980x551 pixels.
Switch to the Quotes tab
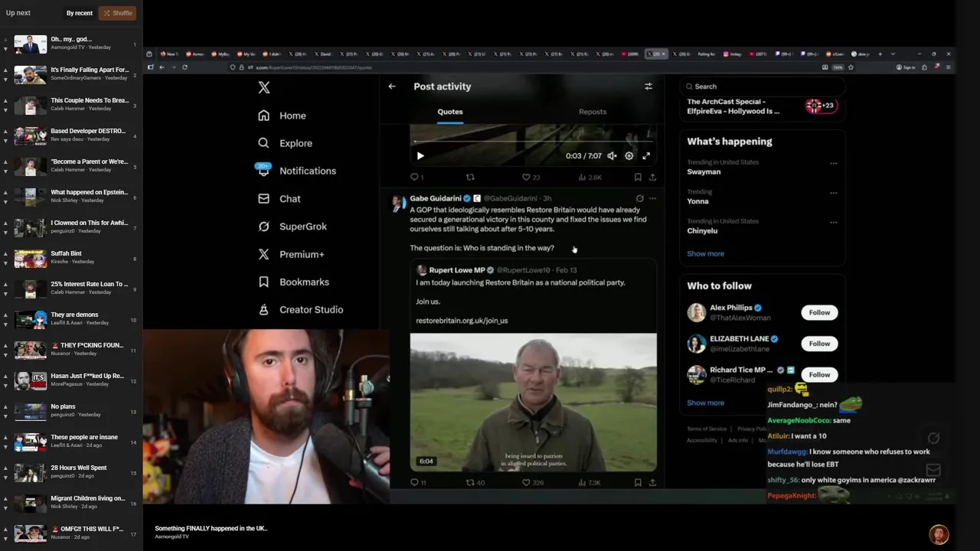(x=450, y=112)
